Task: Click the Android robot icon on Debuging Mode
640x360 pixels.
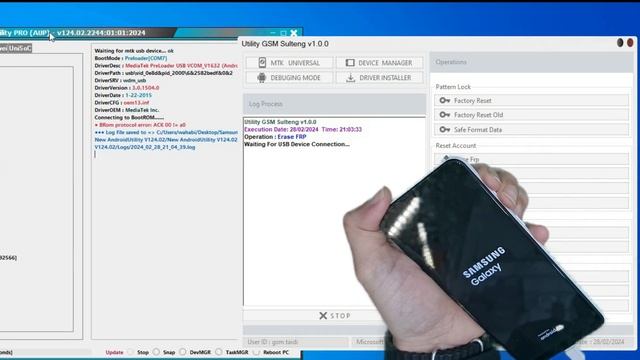Action: tap(262, 77)
